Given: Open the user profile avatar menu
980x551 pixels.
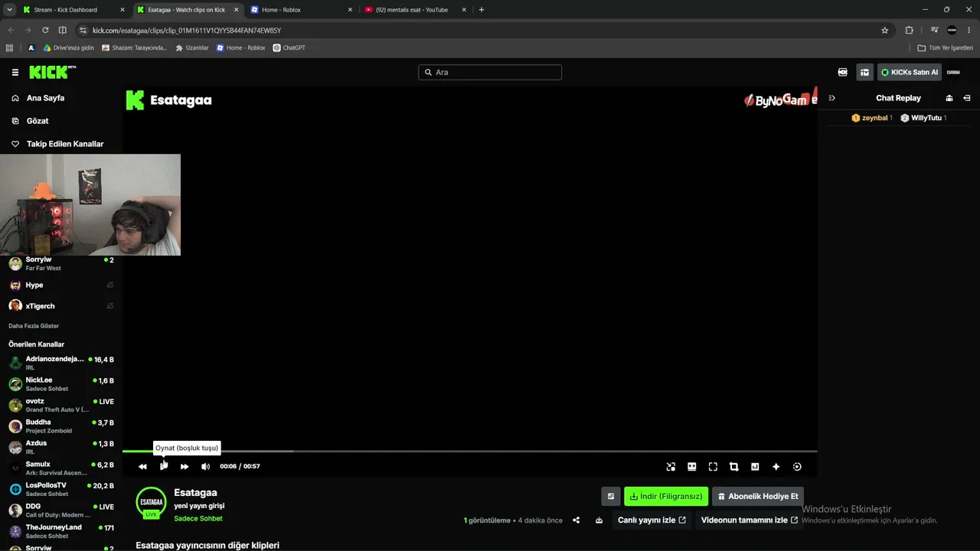Looking at the screenshot, I should 953,72.
